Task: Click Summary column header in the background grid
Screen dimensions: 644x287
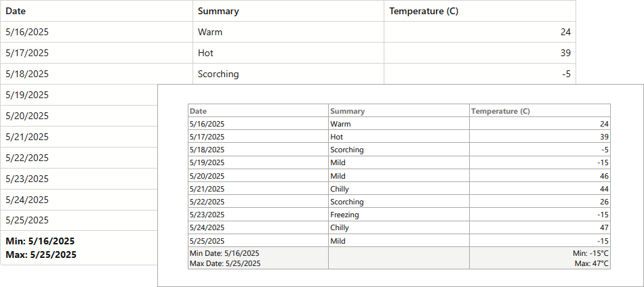Action: [218, 11]
